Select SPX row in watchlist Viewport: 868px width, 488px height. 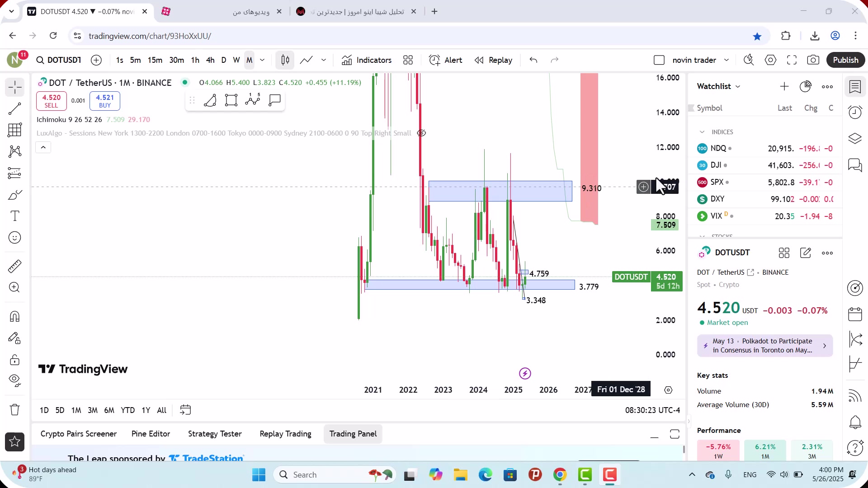[765, 182]
